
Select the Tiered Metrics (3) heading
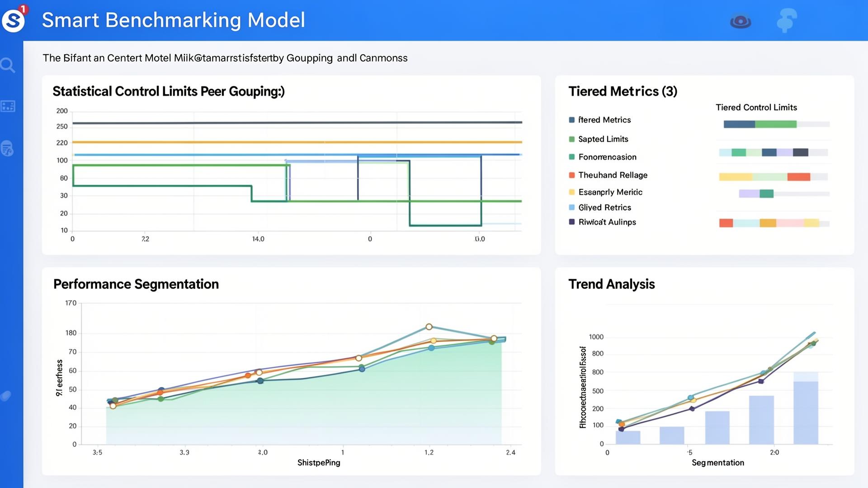pos(623,91)
